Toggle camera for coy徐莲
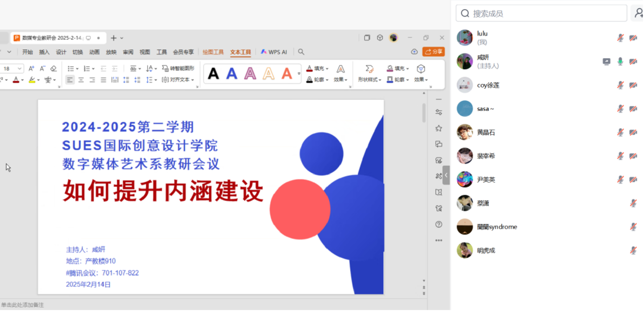 [x=633, y=85]
